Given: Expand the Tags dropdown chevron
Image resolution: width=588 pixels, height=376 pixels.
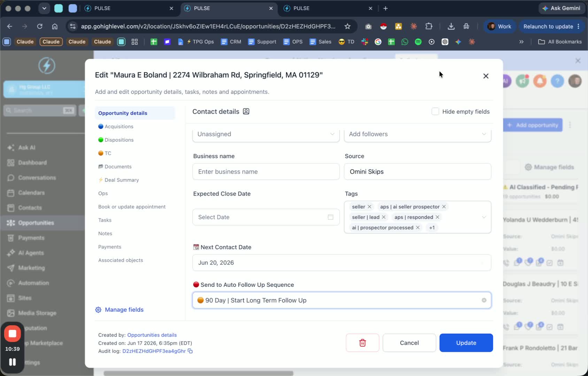Looking at the screenshot, I should tap(484, 217).
